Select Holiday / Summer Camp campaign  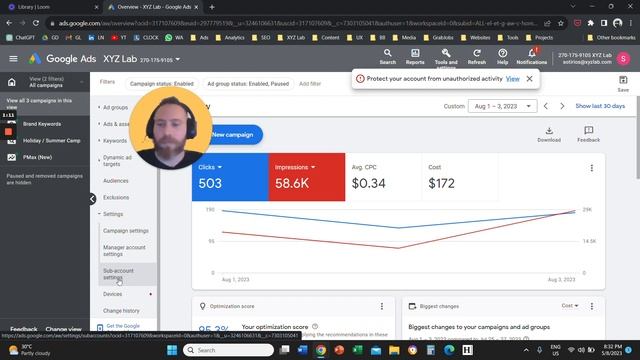[51, 141]
